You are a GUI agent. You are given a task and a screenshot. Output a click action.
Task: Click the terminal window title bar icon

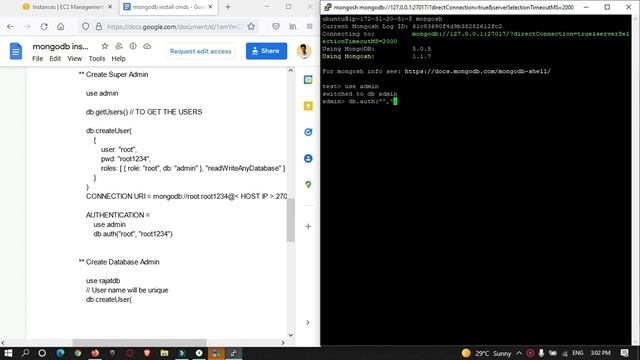tap(327, 7)
